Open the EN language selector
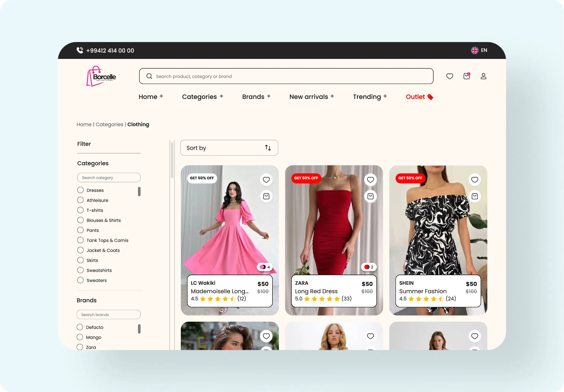This screenshot has width=564, height=392. [479, 50]
